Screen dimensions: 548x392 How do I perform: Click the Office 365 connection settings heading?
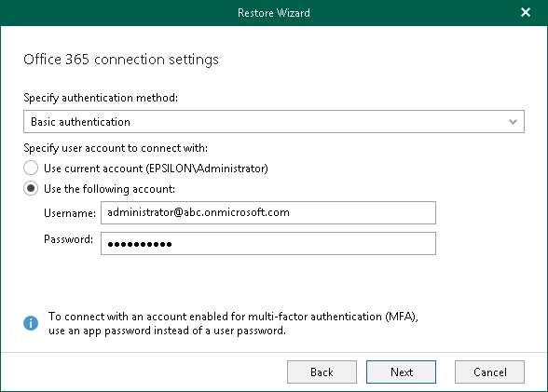(121, 60)
